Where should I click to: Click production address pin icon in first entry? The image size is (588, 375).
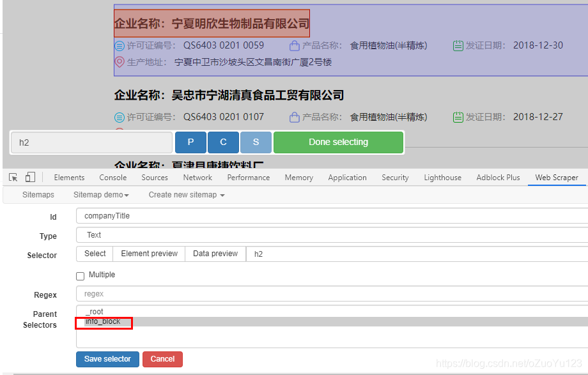click(x=120, y=62)
